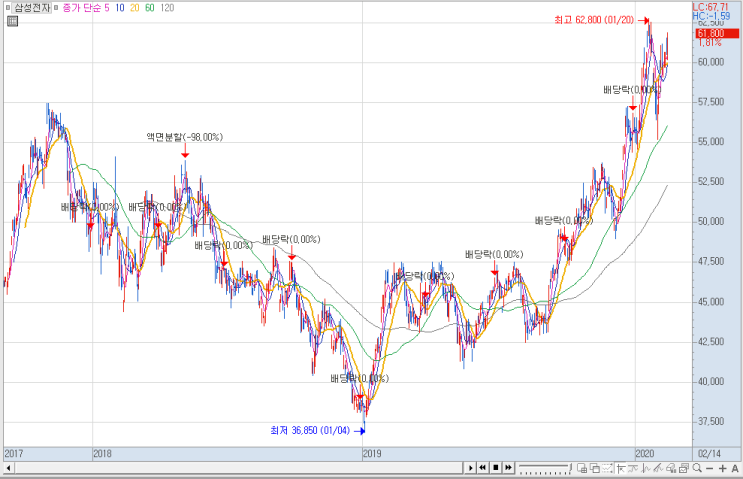Viewport: 743px width, 479px height.
Task: Play the chart replay forward
Action: click(x=471, y=468)
